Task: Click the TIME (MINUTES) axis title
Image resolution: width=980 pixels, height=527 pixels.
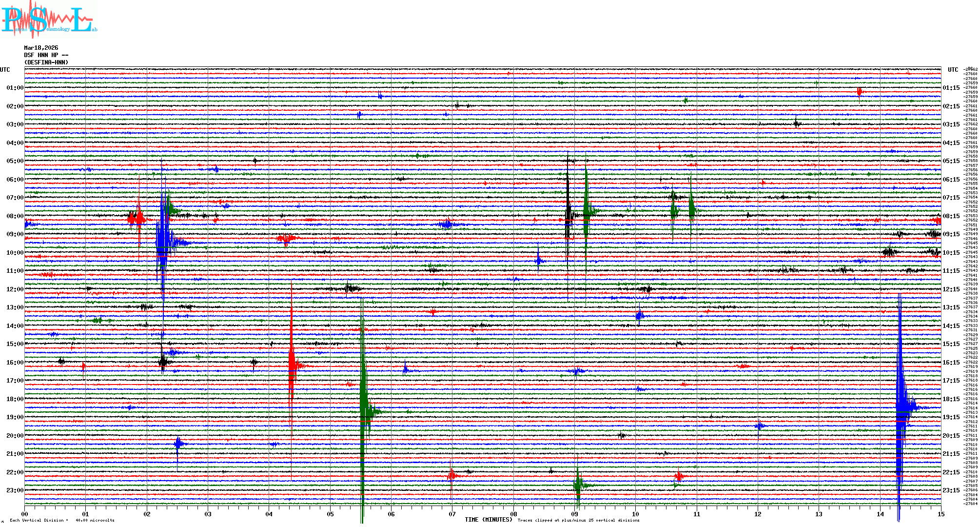Action: [489, 520]
